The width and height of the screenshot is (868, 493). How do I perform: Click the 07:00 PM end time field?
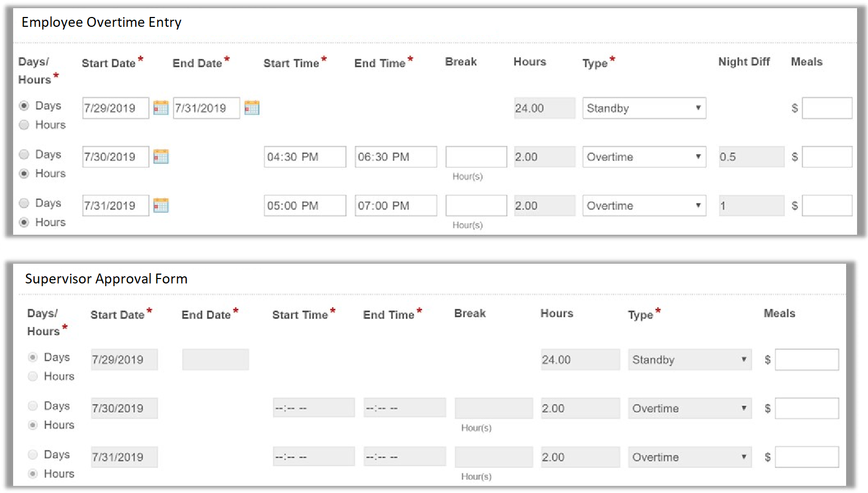pyautogui.click(x=395, y=206)
